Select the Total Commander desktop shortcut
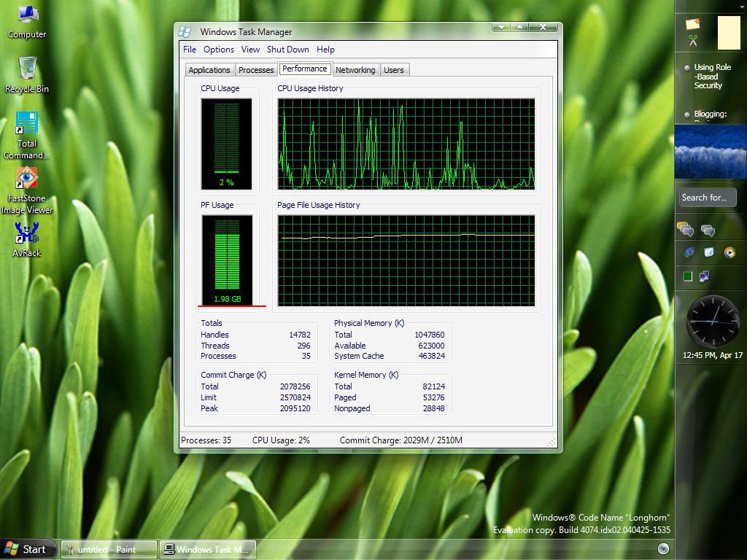This screenshot has height=560, width=747. (27, 136)
